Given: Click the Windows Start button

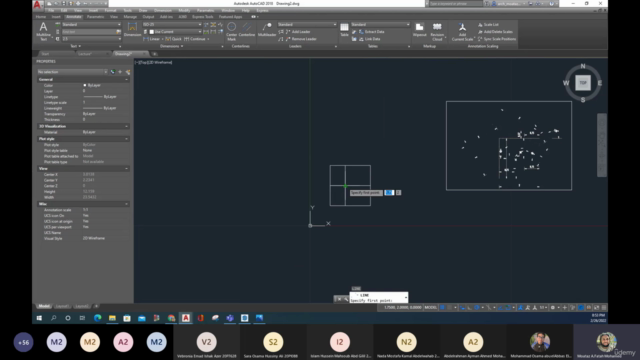Looking at the screenshot, I should click(39, 318).
